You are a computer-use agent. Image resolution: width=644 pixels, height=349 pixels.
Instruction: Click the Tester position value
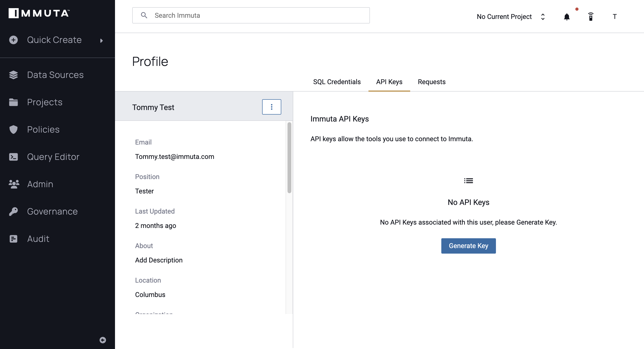[144, 191]
